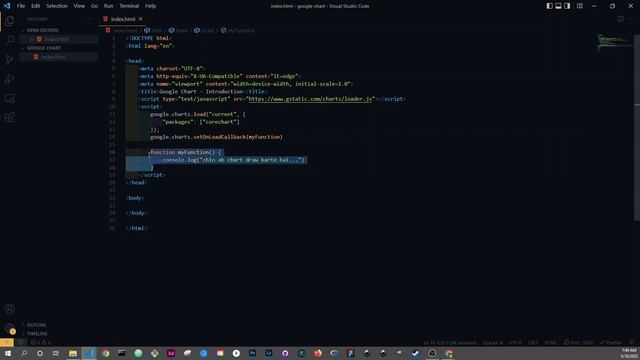Open File Explorer from the taskbar

73,353
